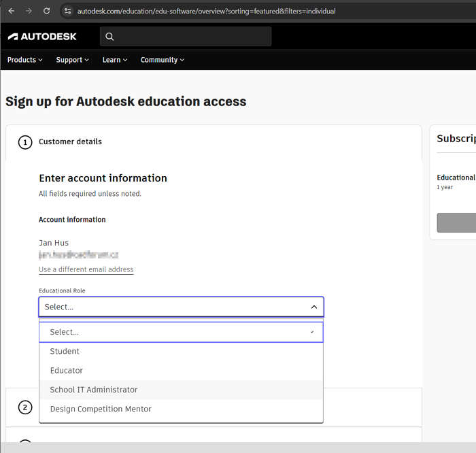Image resolution: width=476 pixels, height=453 pixels.
Task: Open the Community menu
Action: click(x=163, y=60)
